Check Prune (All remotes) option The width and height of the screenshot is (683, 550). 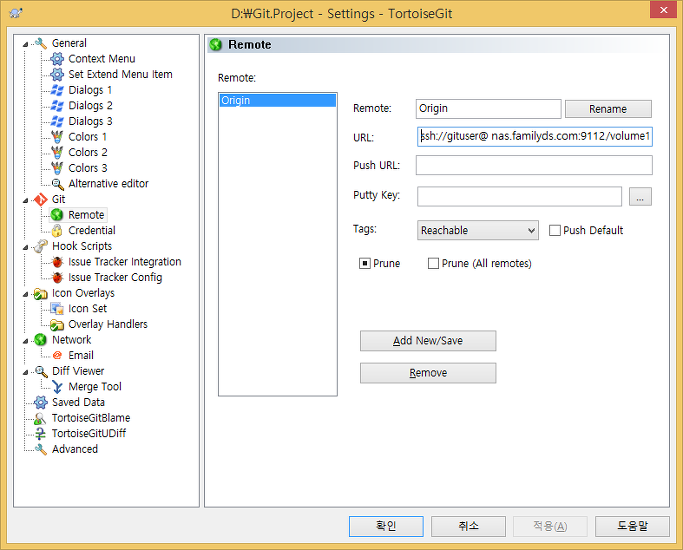pos(433,263)
